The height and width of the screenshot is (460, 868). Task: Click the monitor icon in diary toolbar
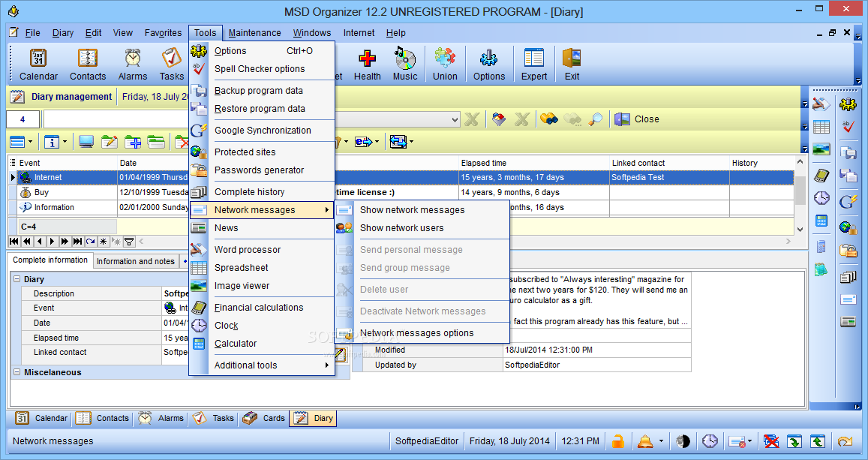[x=86, y=143]
